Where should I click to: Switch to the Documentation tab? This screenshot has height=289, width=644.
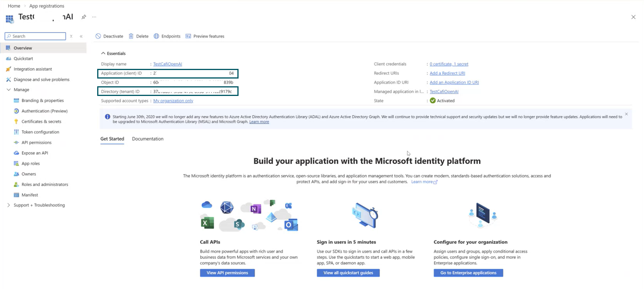tap(148, 139)
